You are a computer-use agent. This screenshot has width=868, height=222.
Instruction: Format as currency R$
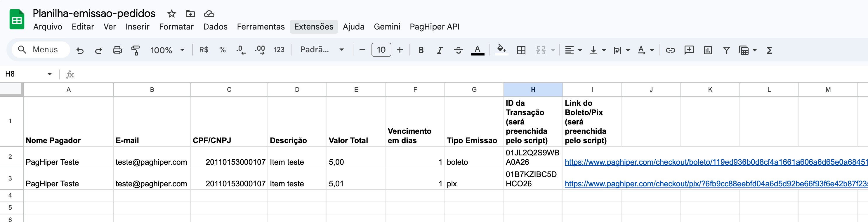point(204,50)
